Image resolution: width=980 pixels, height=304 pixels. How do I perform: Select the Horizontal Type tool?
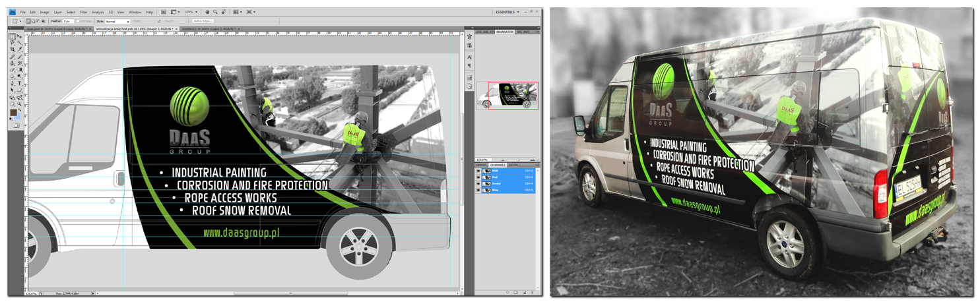tap(20, 83)
